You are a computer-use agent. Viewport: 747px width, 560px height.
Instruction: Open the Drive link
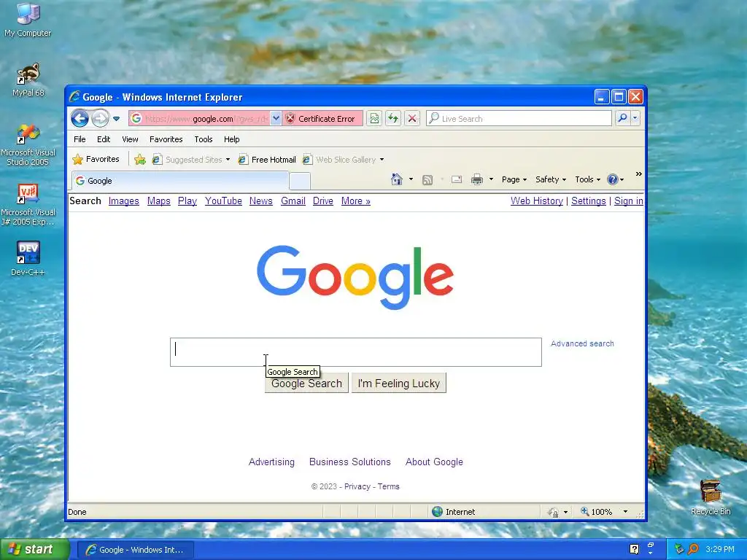coord(323,201)
